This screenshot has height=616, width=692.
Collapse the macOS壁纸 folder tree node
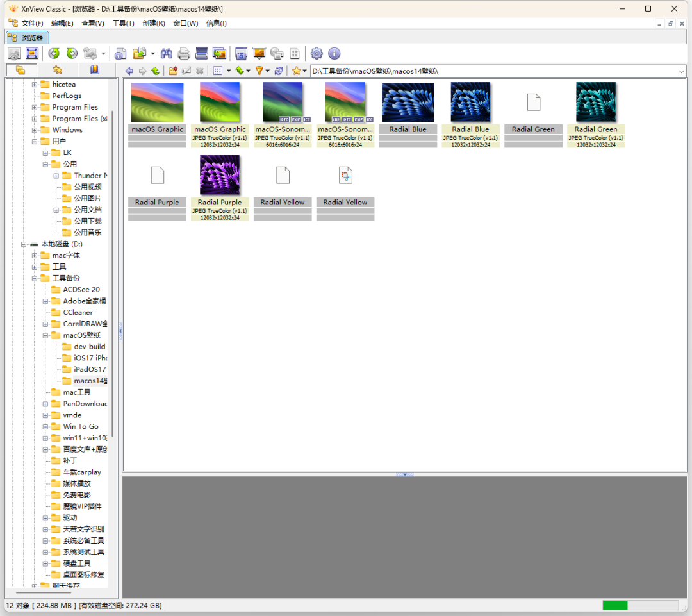point(46,335)
